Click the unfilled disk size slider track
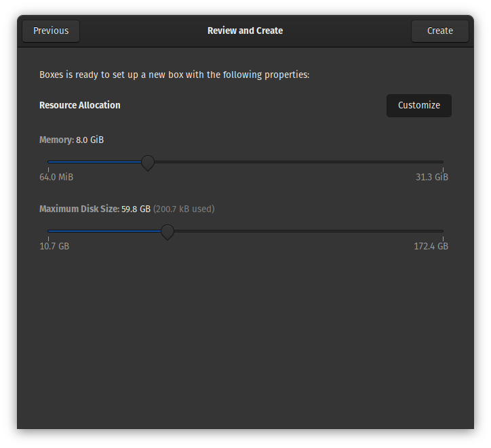491x448 pixels. pos(305,231)
